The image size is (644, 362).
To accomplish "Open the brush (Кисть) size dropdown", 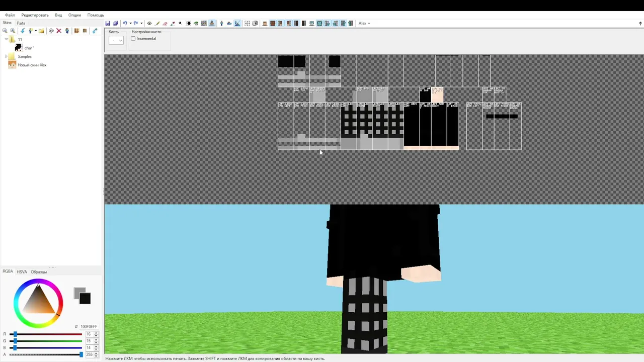I will pyautogui.click(x=116, y=40).
